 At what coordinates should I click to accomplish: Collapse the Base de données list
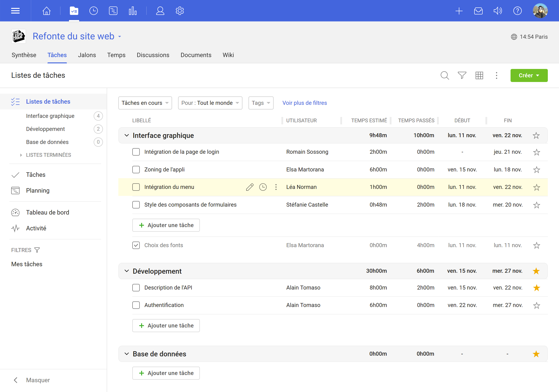click(x=127, y=354)
